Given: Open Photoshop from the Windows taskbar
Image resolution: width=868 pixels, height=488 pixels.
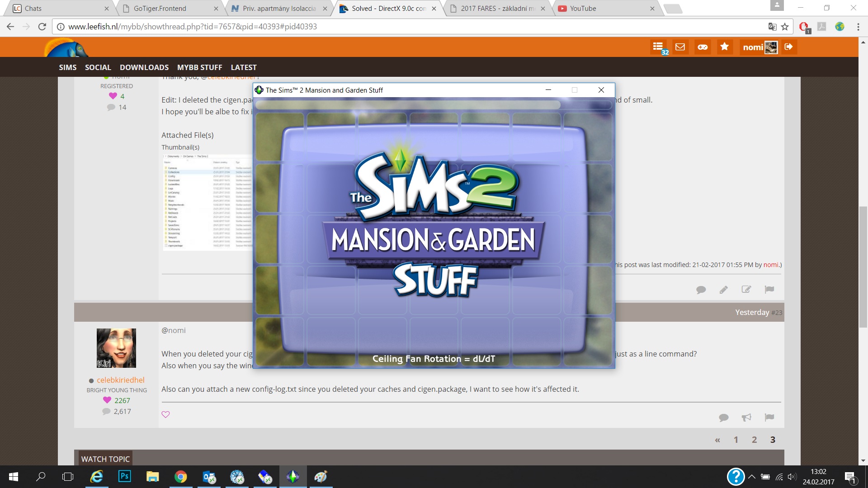Looking at the screenshot, I should (124, 477).
